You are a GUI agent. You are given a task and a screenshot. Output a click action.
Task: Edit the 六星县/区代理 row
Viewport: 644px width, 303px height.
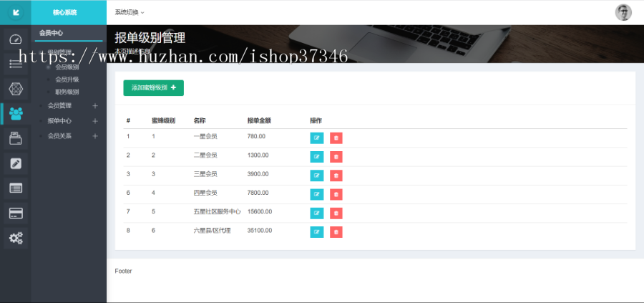coord(317,232)
